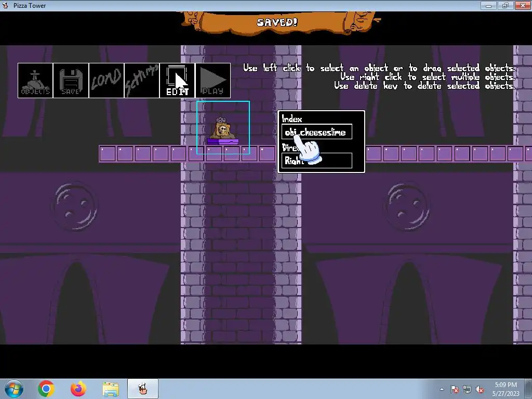532x399 pixels.
Task: Restore down the Pizza Tower window
Action: [506, 5]
